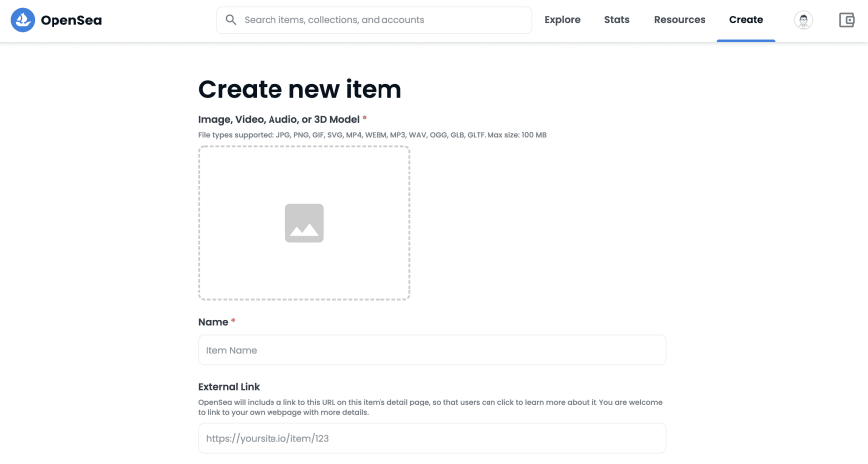The height and width of the screenshot is (464, 868).
Task: Click the image placeholder icon
Action: (304, 223)
